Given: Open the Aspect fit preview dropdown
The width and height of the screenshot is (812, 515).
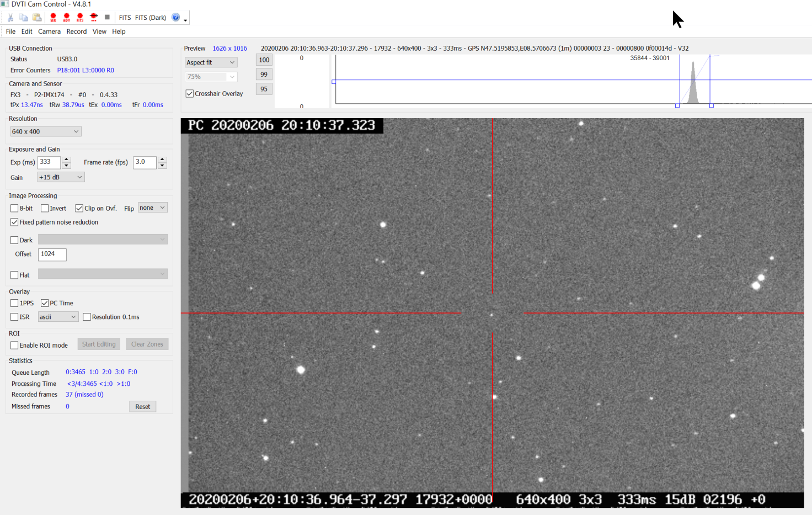Looking at the screenshot, I should pos(211,62).
